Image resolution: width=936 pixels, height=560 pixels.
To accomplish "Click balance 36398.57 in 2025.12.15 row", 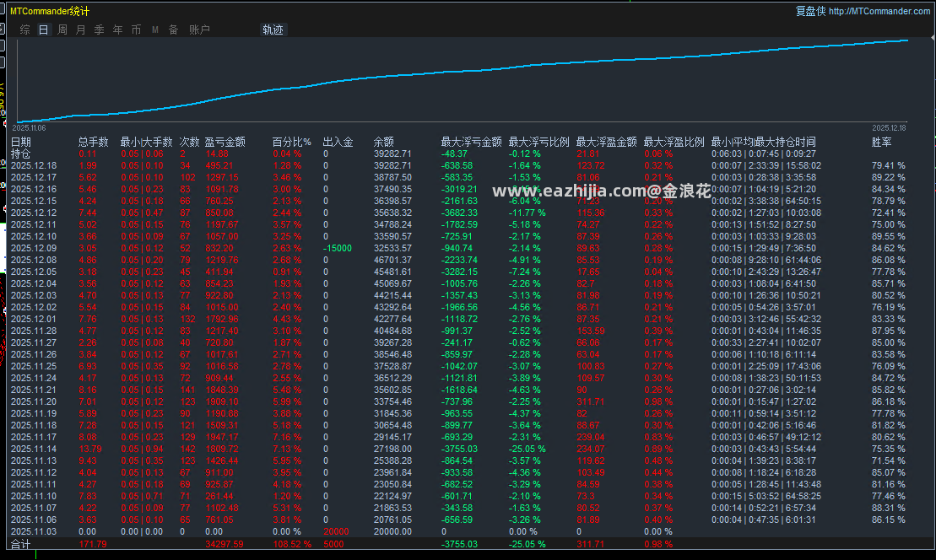I will pos(392,201).
